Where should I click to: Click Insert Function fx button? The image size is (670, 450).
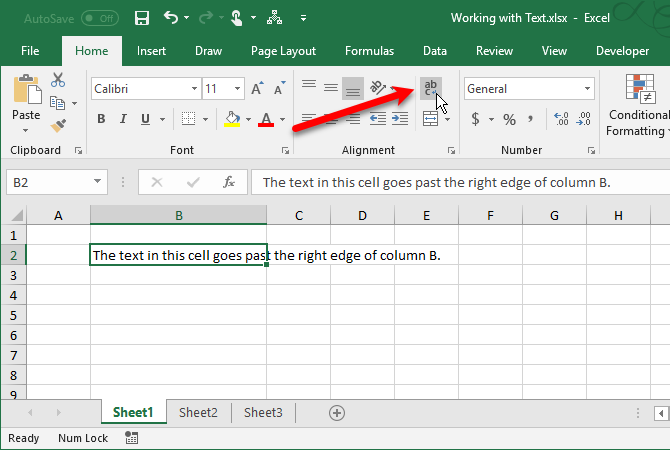tap(229, 182)
